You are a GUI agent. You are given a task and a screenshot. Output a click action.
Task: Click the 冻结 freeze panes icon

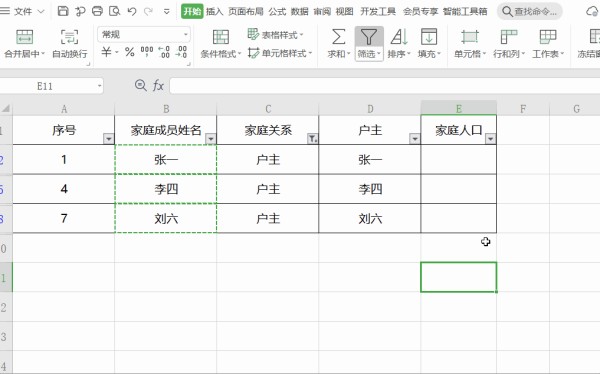[x=594, y=37]
